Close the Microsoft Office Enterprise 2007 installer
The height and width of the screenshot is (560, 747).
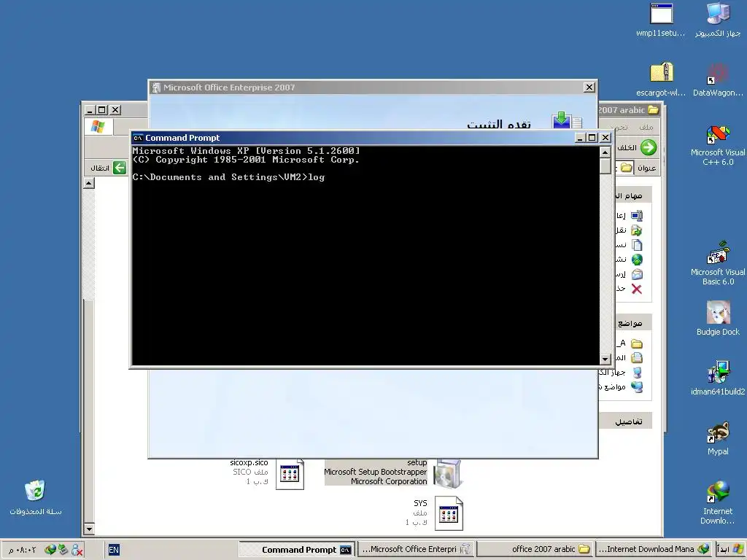(589, 87)
